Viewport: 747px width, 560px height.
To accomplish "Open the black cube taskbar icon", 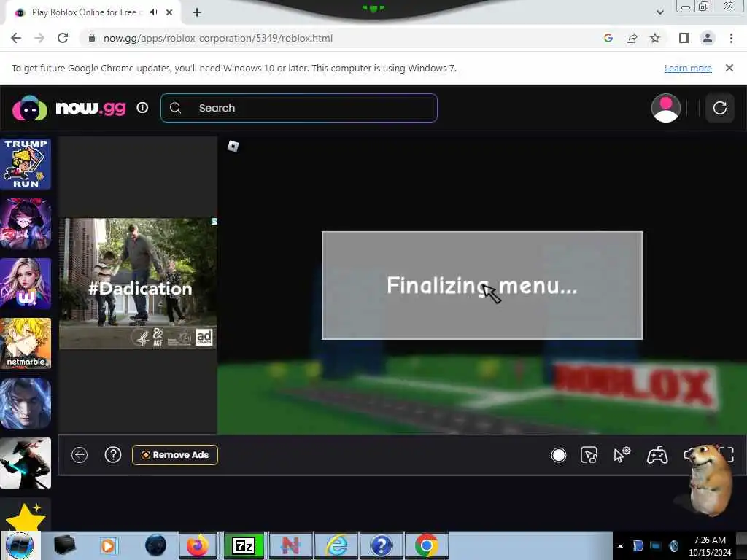I will point(65,545).
